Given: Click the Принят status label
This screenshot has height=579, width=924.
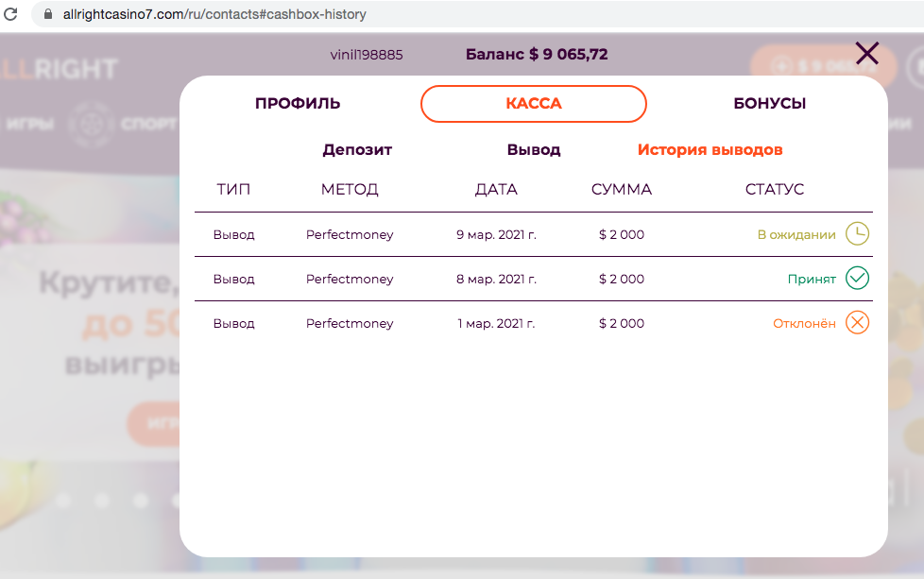Looking at the screenshot, I should [x=812, y=280].
